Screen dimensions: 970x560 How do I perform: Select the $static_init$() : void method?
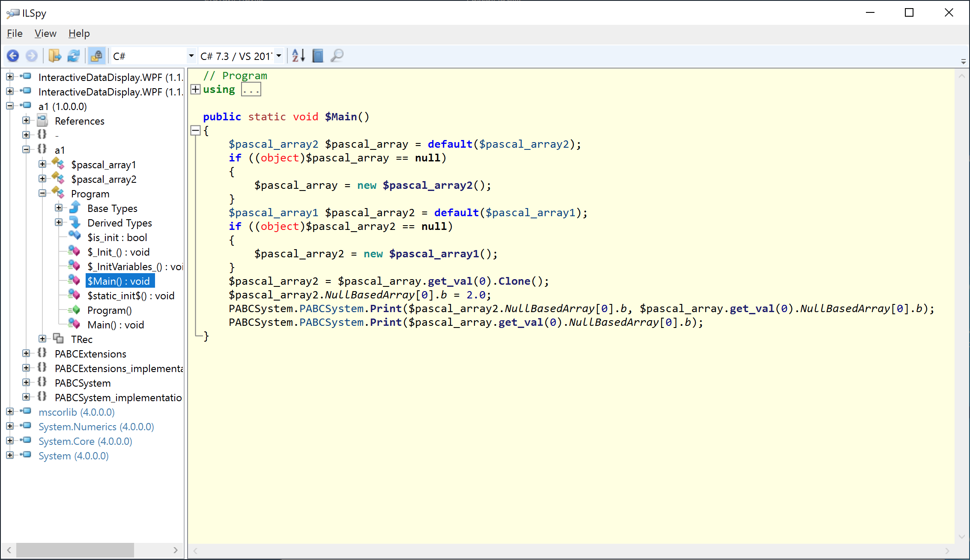[131, 295]
